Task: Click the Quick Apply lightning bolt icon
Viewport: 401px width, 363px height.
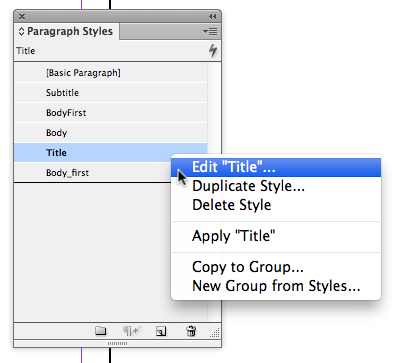Action: coord(213,51)
